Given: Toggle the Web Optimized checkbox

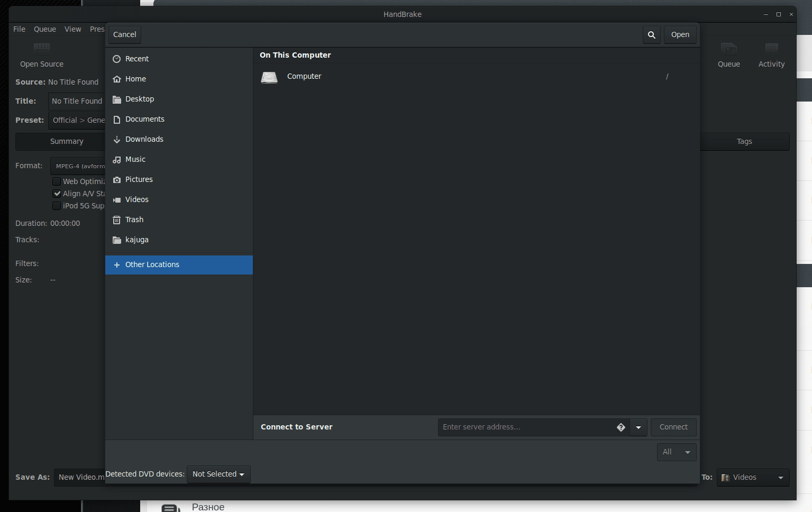Looking at the screenshot, I should pyautogui.click(x=57, y=181).
